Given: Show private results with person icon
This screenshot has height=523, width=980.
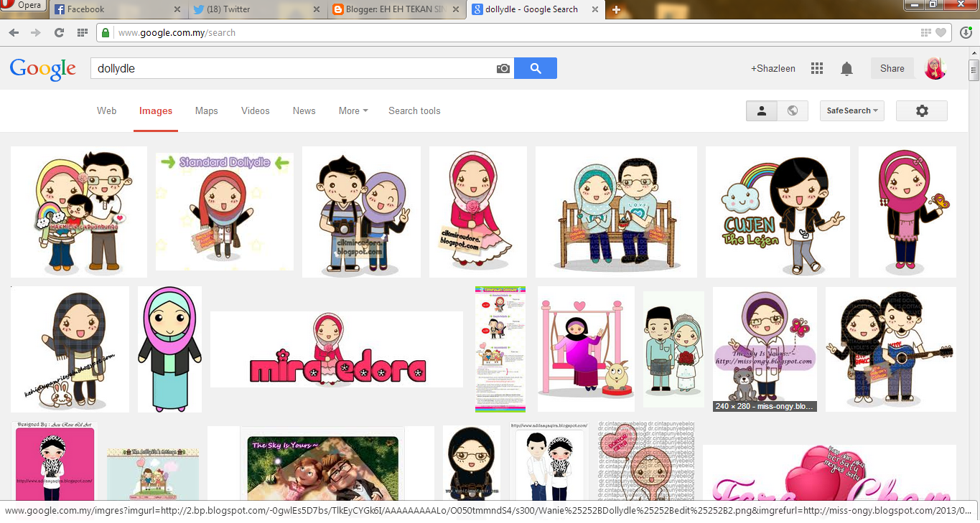Looking at the screenshot, I should (762, 110).
